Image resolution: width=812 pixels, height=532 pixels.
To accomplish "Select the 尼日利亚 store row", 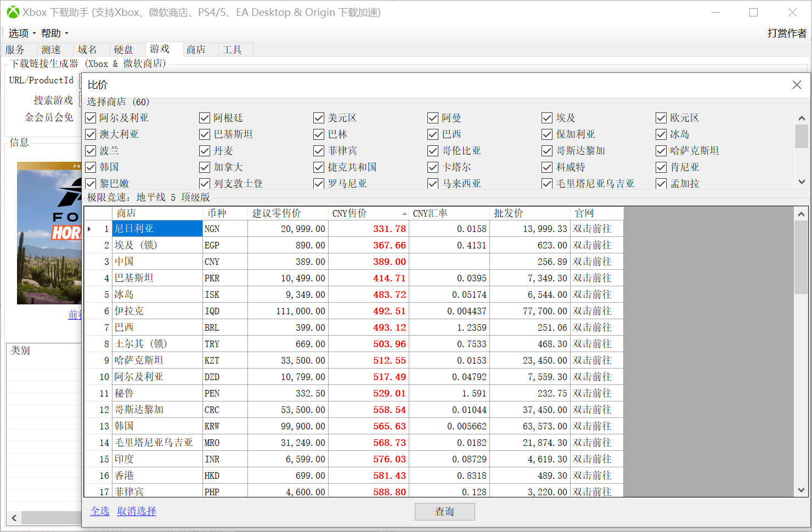I will [354, 229].
